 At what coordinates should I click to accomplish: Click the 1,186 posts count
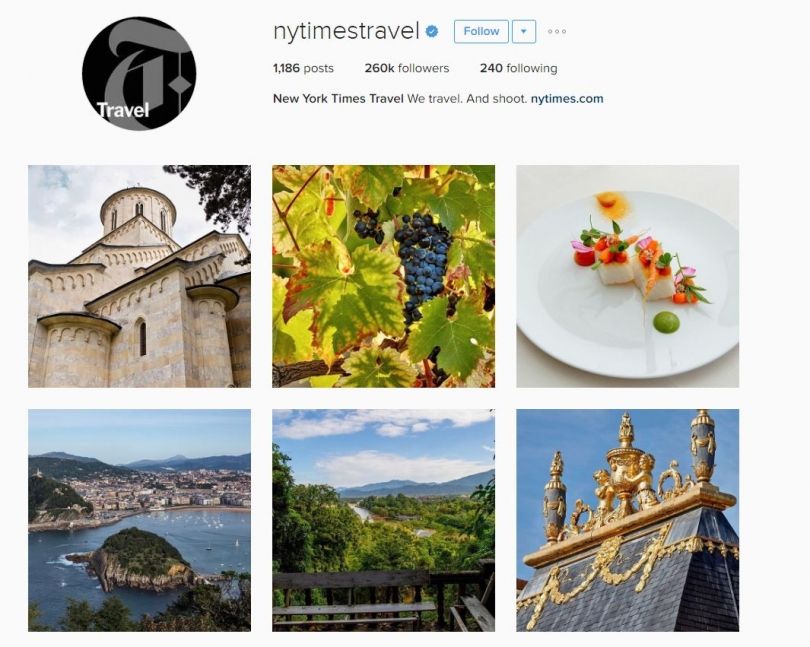[303, 68]
